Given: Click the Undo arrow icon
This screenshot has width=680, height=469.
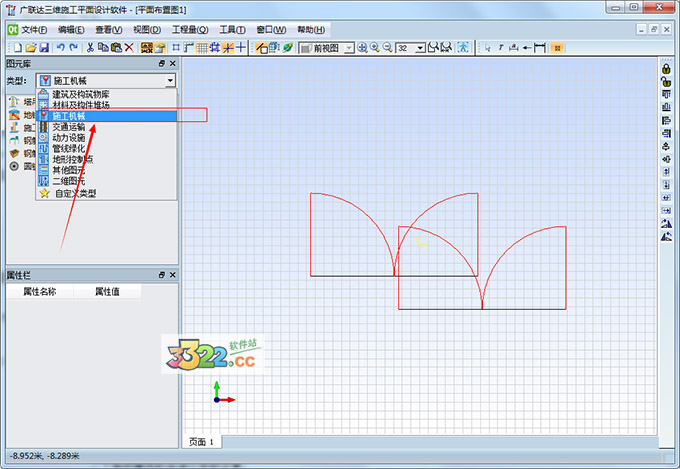Looking at the screenshot, I should pyautogui.click(x=61, y=47).
